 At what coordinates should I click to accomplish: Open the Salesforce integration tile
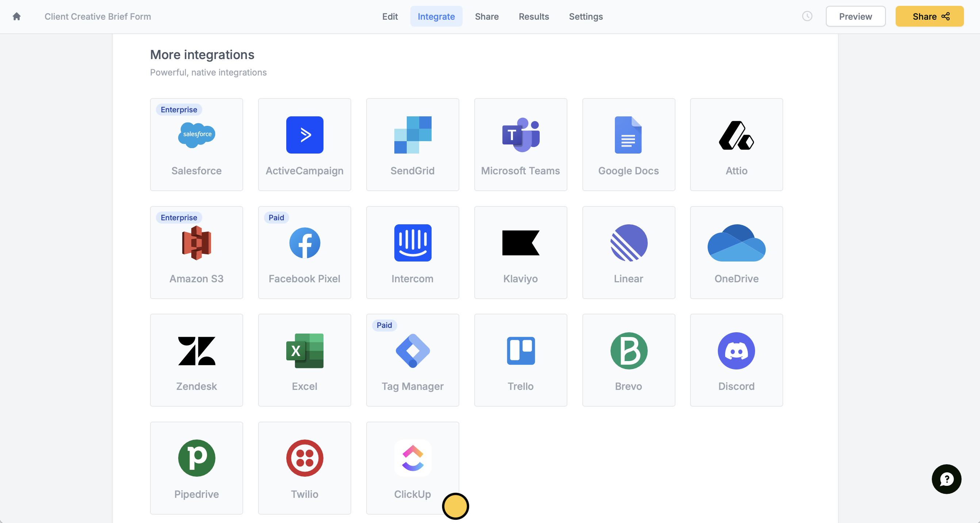(x=196, y=144)
